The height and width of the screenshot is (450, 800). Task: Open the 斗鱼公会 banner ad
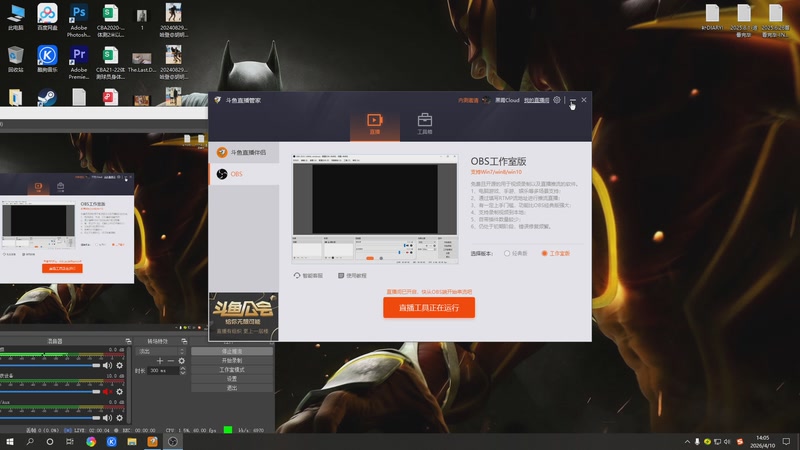click(x=243, y=316)
